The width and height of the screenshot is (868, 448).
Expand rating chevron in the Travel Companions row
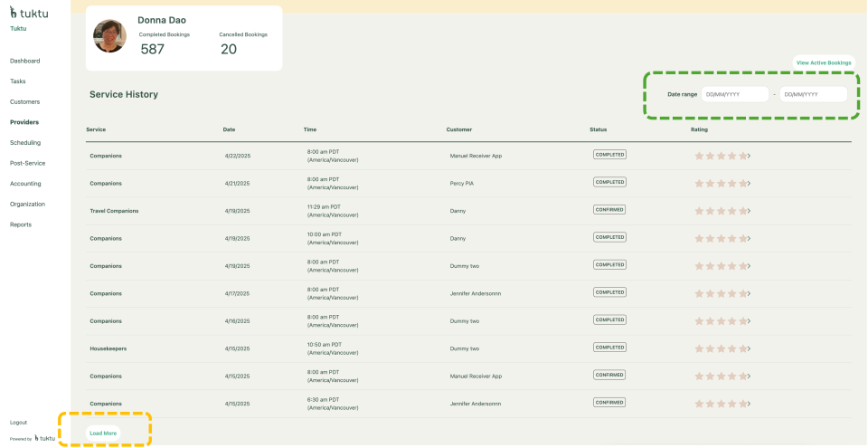(x=750, y=211)
